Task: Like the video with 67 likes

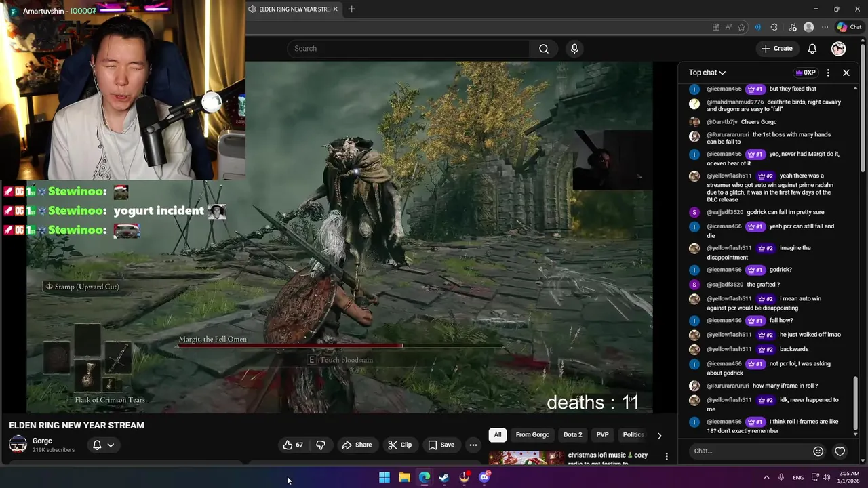Action: [293, 445]
